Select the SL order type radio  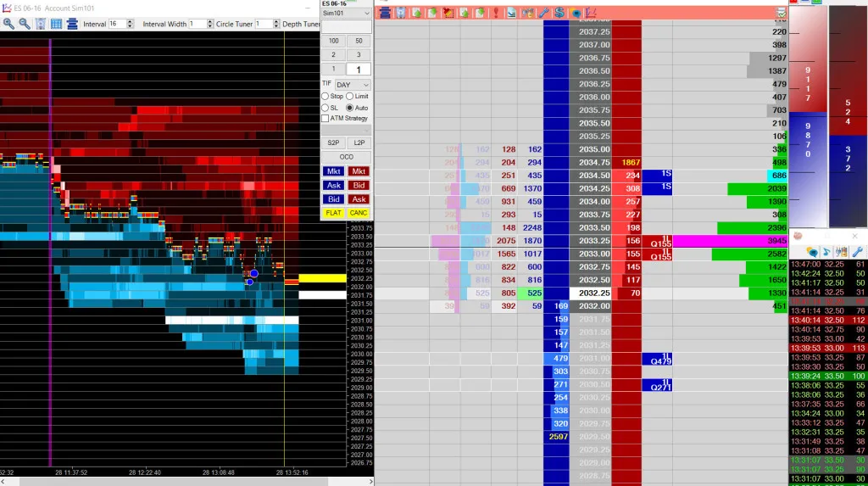(325, 108)
